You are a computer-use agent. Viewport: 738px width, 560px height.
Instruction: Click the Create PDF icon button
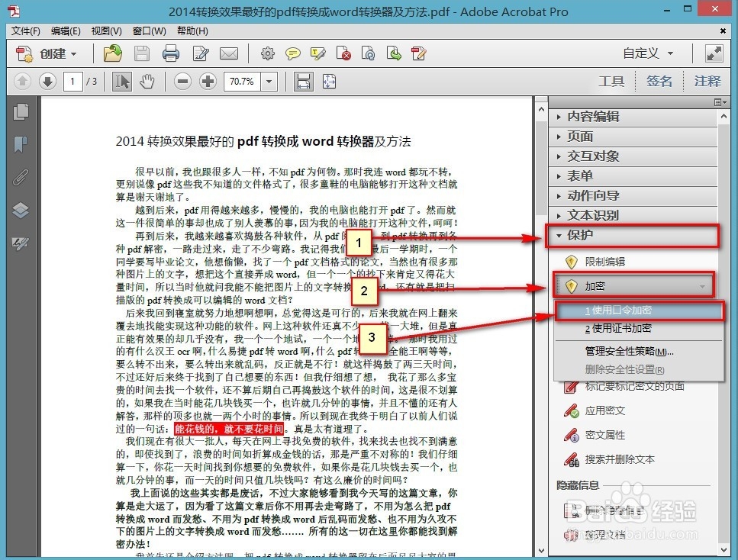[x=24, y=53]
